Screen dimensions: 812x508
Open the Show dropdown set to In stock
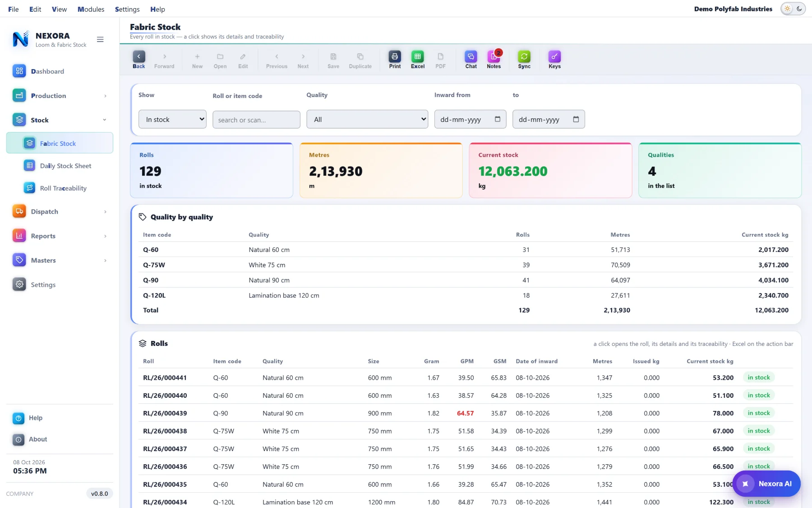click(x=172, y=119)
